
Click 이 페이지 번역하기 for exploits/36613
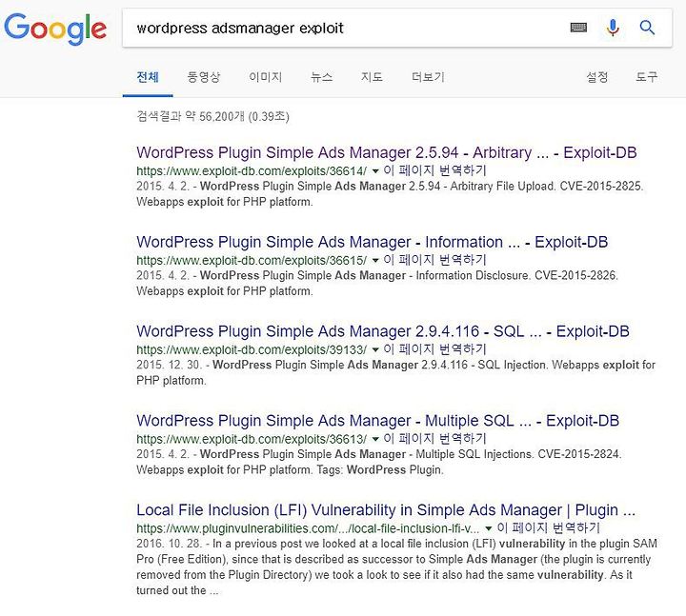pyautogui.click(x=434, y=439)
